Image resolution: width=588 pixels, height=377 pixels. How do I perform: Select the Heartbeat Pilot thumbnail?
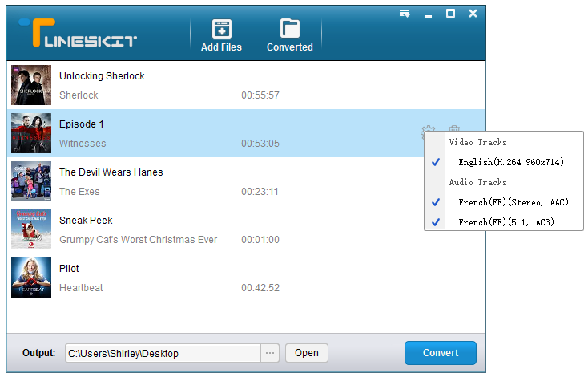click(x=31, y=277)
